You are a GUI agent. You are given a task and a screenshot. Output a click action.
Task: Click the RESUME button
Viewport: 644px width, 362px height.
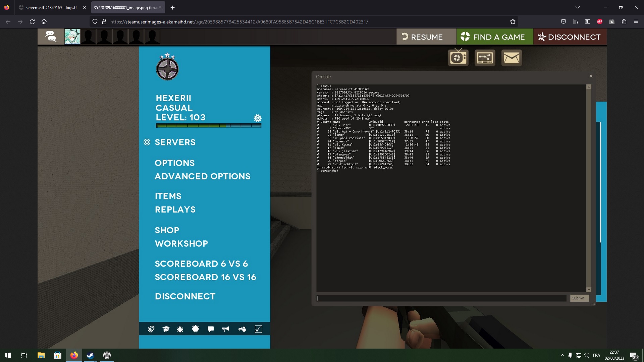[426, 37]
